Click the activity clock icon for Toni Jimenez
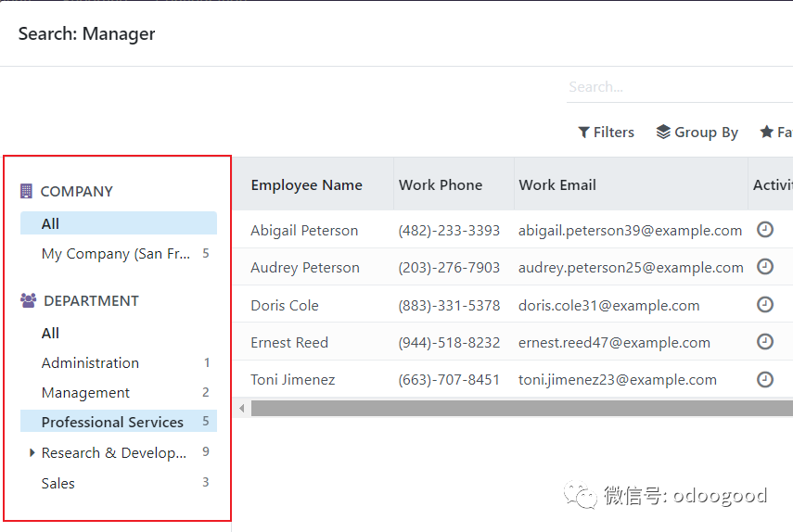Image resolution: width=793 pixels, height=532 pixels. click(x=765, y=379)
